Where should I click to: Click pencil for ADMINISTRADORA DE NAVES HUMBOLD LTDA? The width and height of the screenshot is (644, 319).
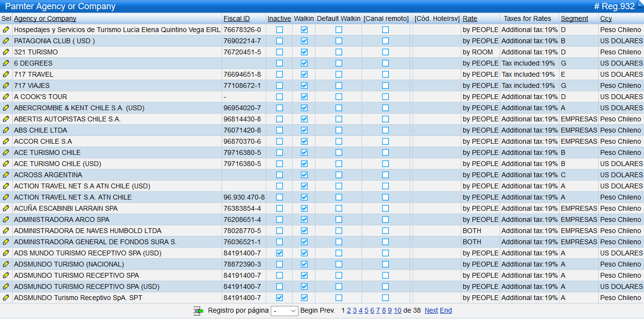[6, 231]
